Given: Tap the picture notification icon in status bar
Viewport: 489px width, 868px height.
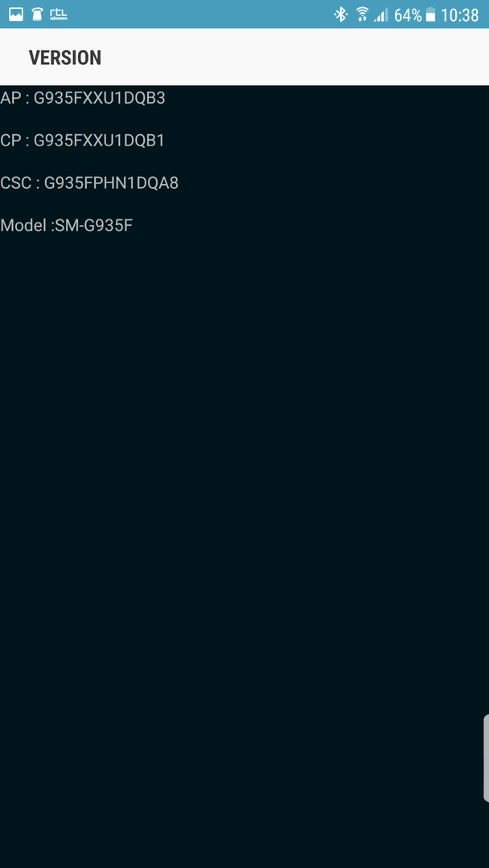Looking at the screenshot, I should (x=16, y=14).
